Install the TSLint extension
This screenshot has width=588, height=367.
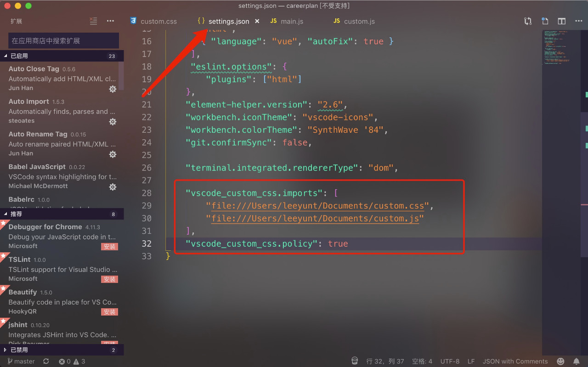109,279
